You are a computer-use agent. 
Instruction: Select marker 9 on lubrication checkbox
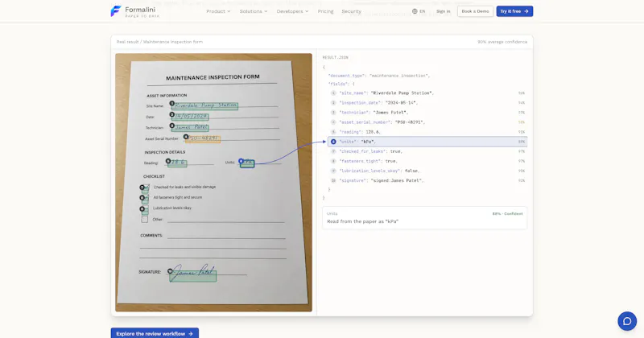click(142, 208)
